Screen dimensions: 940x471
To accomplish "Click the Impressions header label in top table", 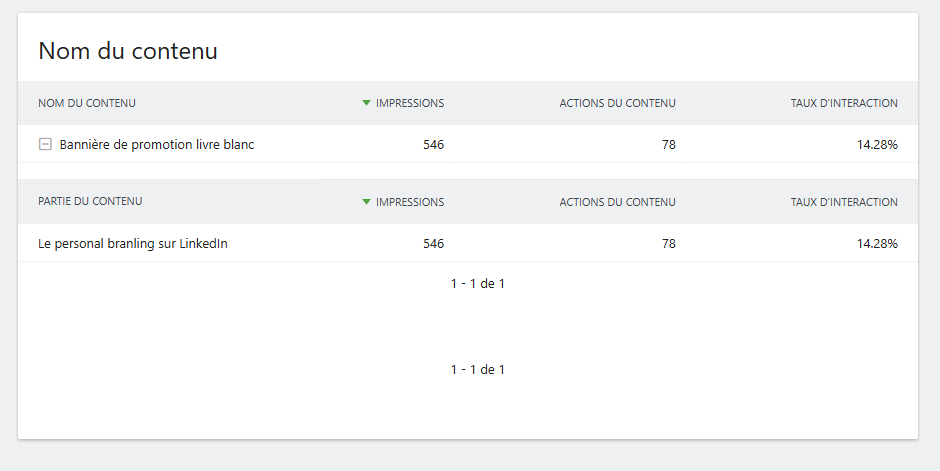I will 410,103.
